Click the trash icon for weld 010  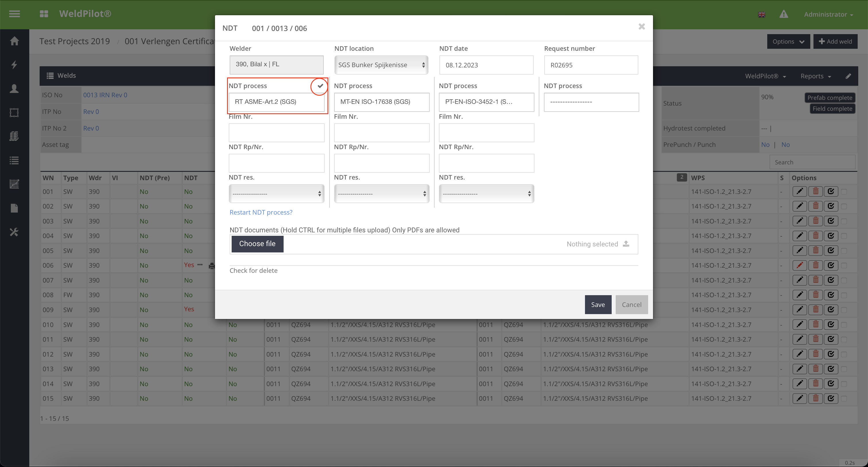click(815, 324)
